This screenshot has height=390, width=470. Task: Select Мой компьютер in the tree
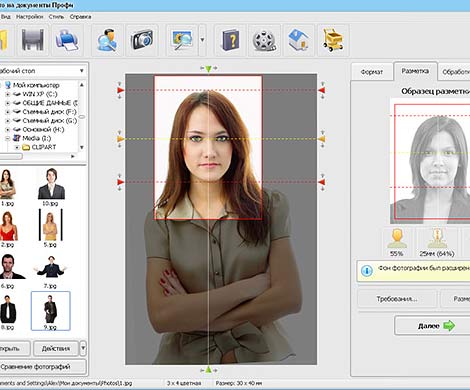[36, 85]
